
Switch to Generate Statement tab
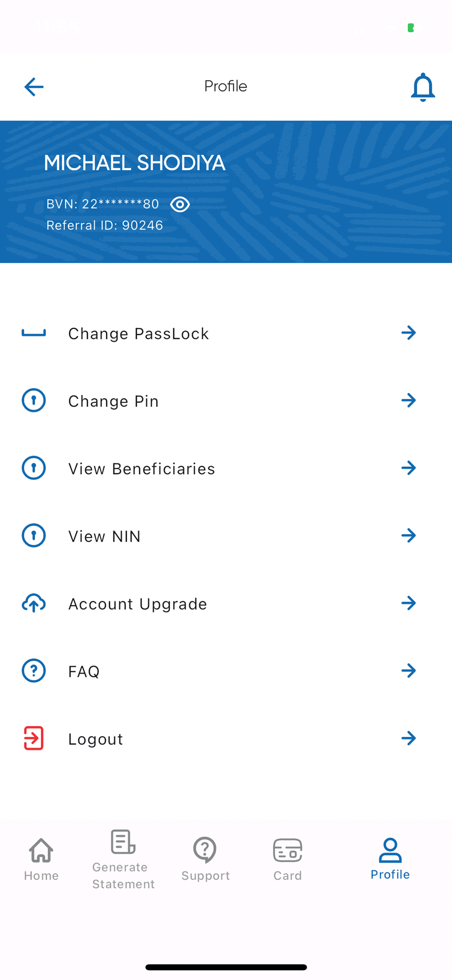tap(123, 859)
